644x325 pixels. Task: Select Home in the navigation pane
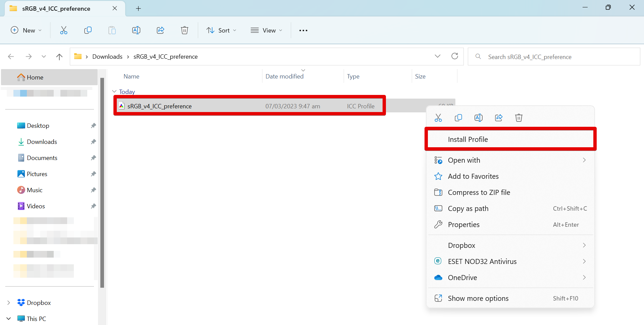(49, 77)
